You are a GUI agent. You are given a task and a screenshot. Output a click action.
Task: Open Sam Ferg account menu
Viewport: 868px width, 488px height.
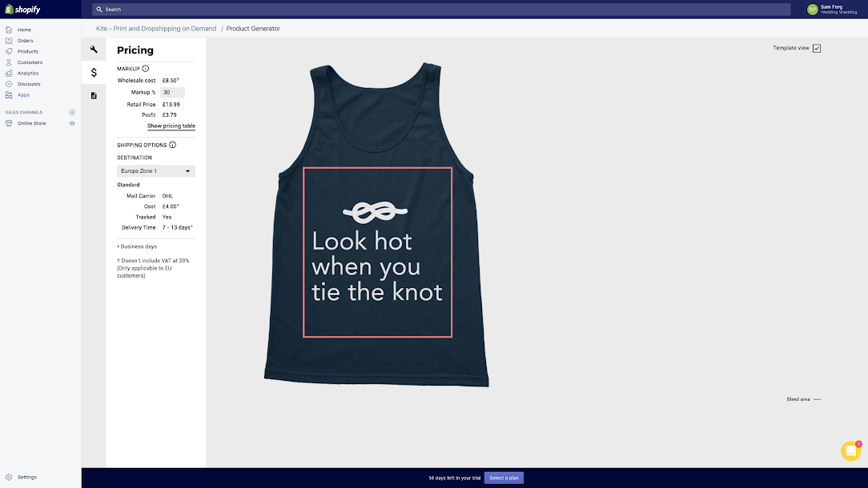coord(833,10)
